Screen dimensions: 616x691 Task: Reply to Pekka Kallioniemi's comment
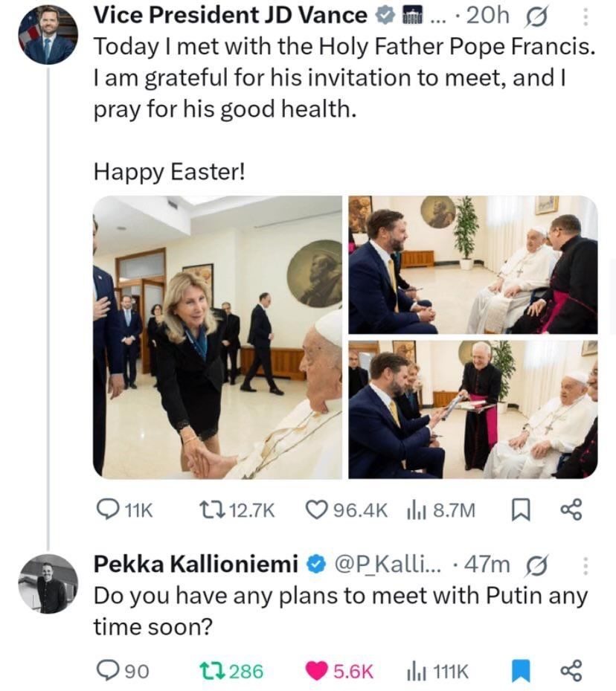click(110, 671)
